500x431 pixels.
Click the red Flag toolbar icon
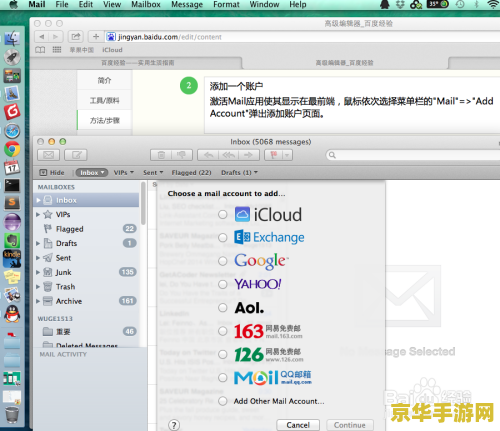(x=274, y=155)
